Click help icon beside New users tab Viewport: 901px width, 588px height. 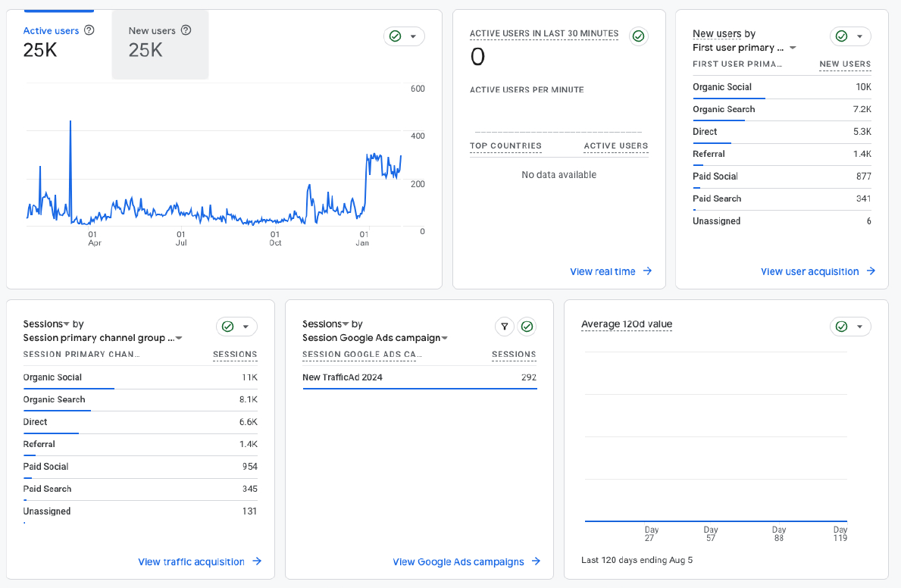point(186,30)
